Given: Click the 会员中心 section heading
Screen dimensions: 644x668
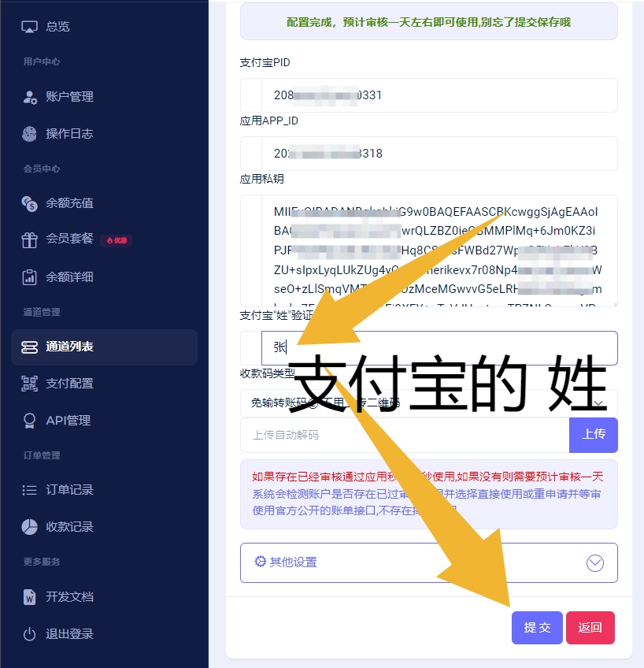Looking at the screenshot, I should (x=42, y=169).
